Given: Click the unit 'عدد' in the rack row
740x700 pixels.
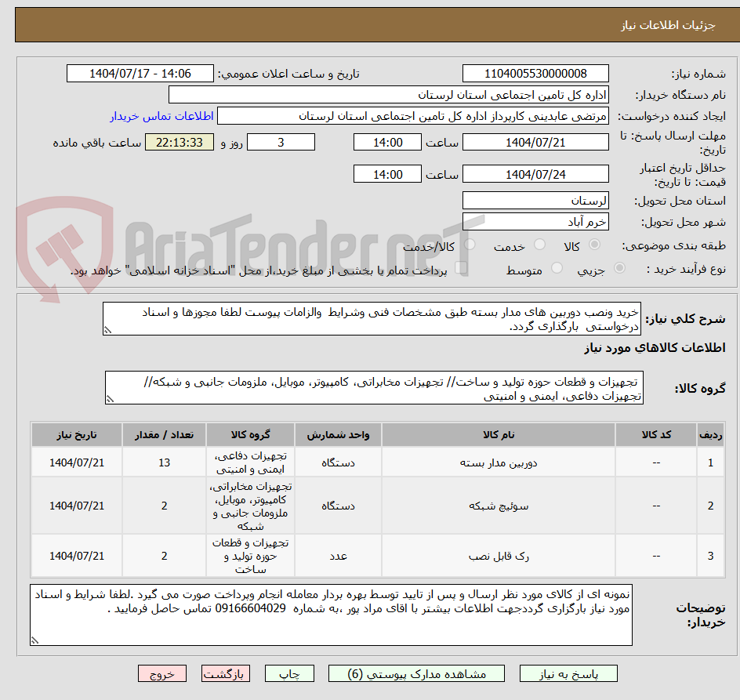Looking at the screenshot, I should click(x=338, y=556).
